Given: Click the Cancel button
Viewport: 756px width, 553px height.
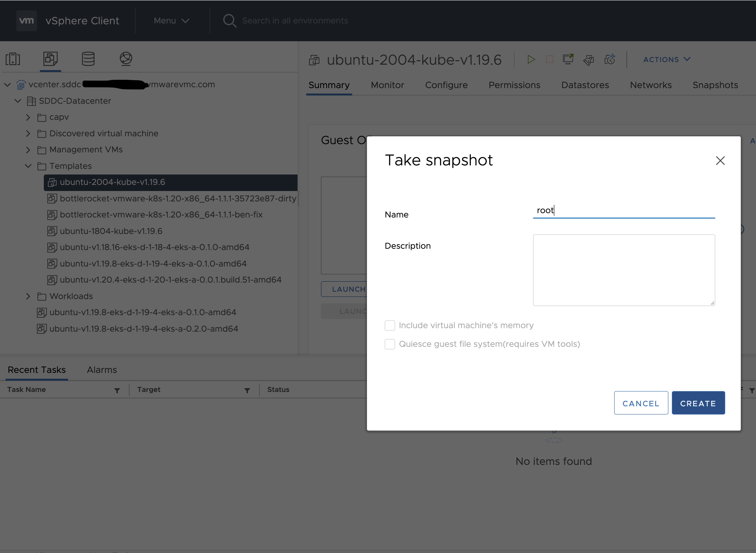Looking at the screenshot, I should tap(641, 403).
